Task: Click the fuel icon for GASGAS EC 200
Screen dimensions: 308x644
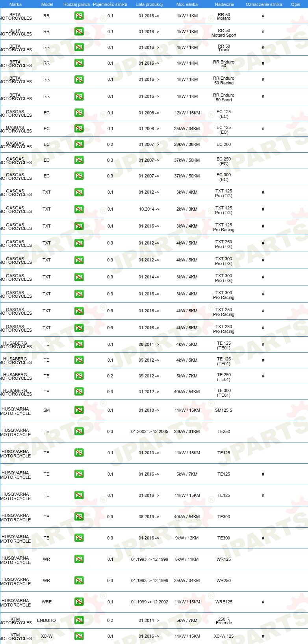Action: [79, 144]
